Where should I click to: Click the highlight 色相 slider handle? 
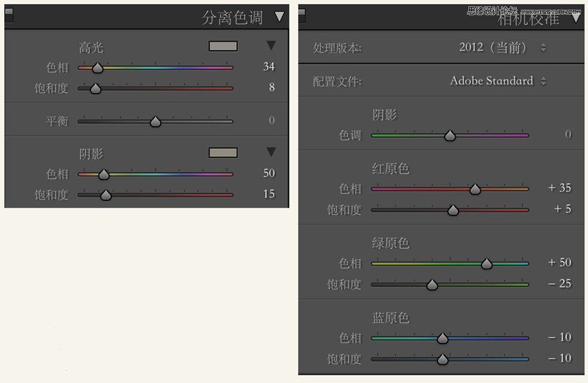[98, 68]
